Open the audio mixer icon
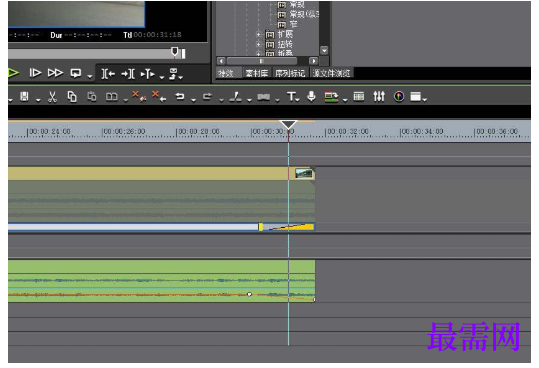539x368 pixels. click(379, 97)
